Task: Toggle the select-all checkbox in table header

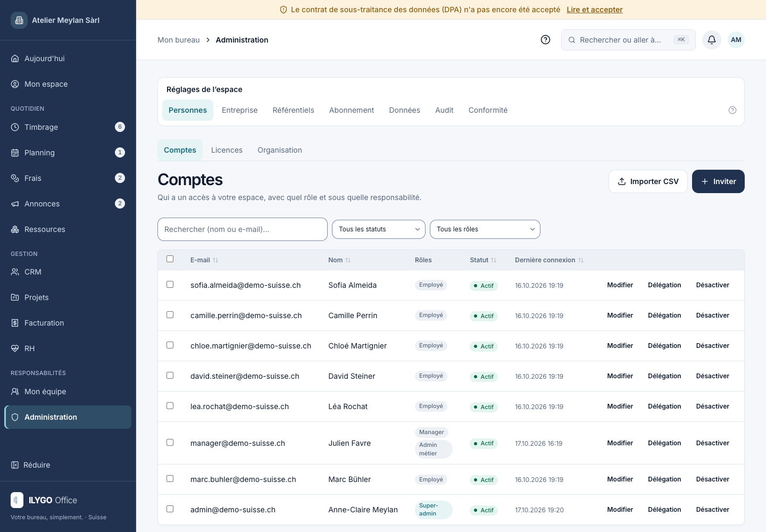Action: pyautogui.click(x=170, y=259)
